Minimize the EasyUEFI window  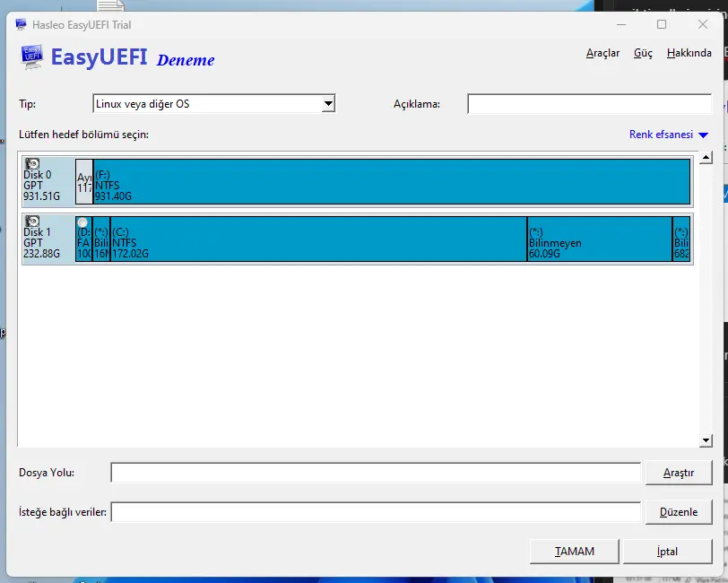coord(621,24)
